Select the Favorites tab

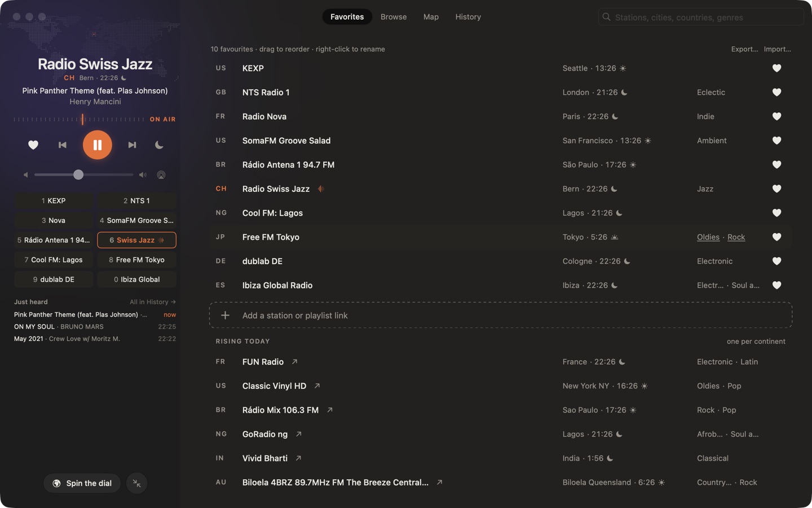click(347, 17)
